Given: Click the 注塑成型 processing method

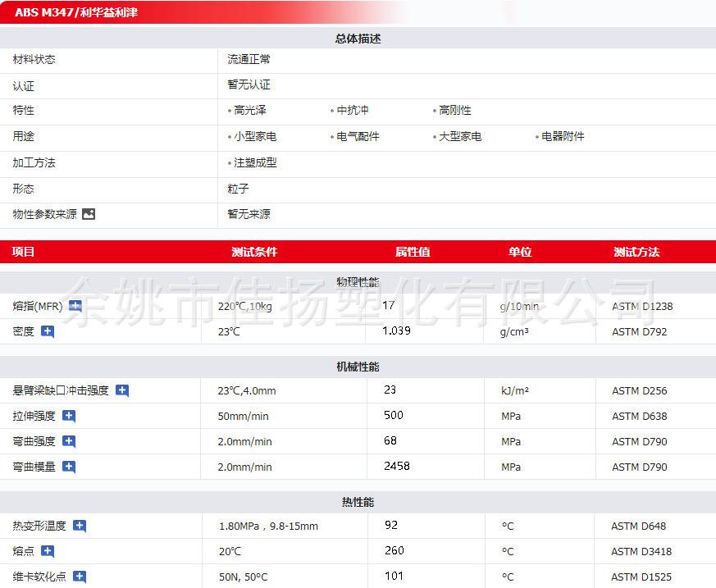Looking at the screenshot, I should point(254,163).
